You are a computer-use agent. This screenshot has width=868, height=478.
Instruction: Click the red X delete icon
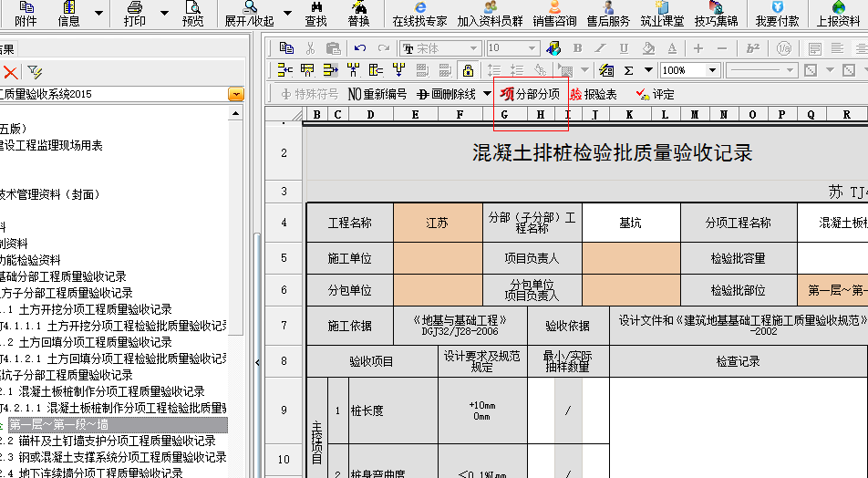(11, 72)
